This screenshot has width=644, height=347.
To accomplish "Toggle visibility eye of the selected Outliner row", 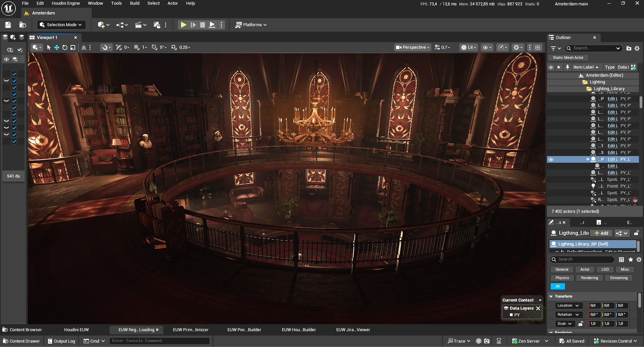I will click(551, 159).
